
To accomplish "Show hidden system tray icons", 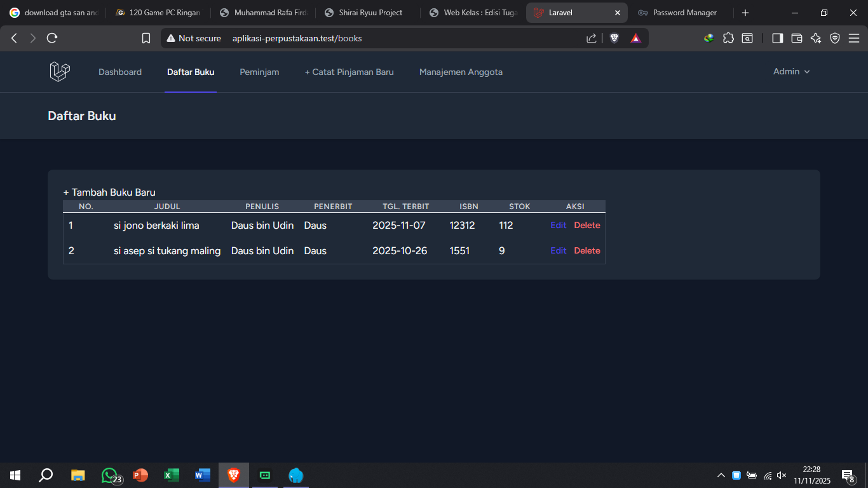I will [721, 475].
